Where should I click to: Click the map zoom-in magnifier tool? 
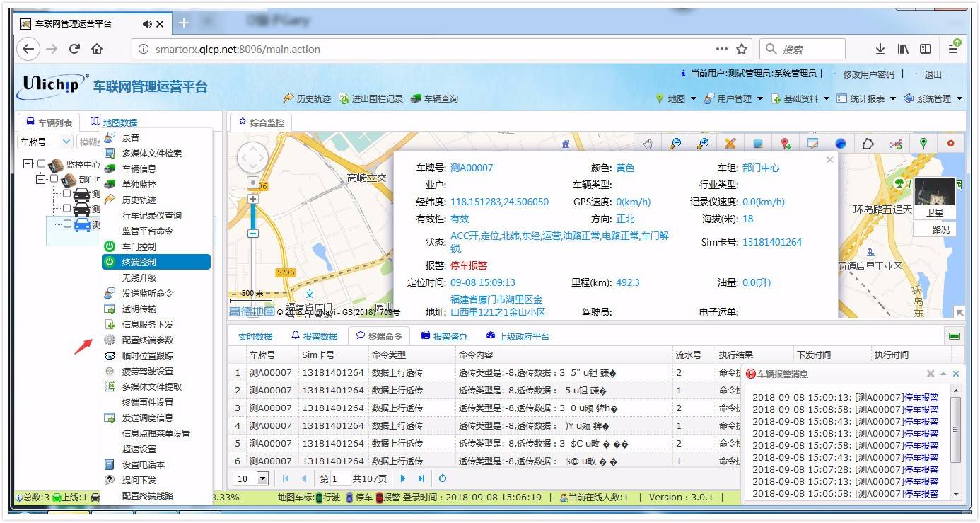coord(703,143)
